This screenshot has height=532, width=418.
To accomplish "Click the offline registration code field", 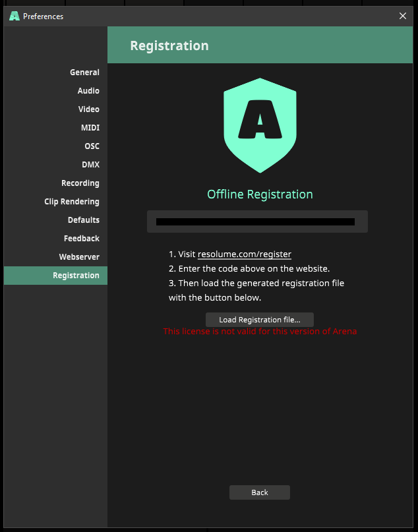I will tap(257, 222).
